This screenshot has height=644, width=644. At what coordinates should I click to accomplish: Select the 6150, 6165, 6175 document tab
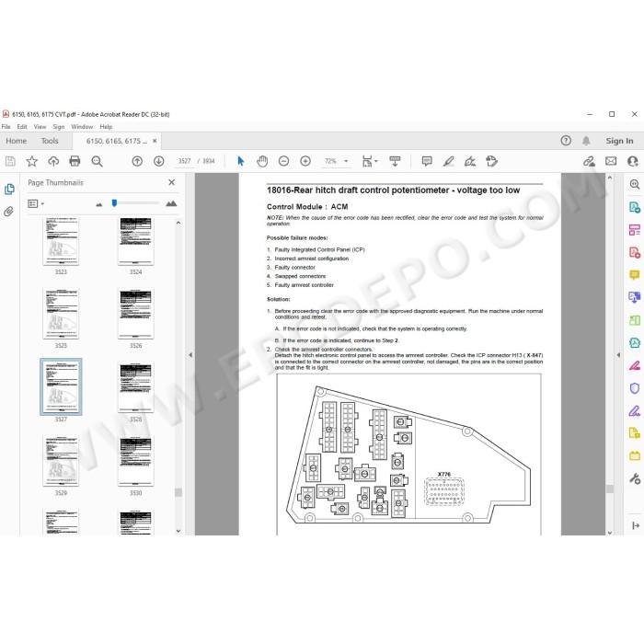[117, 141]
